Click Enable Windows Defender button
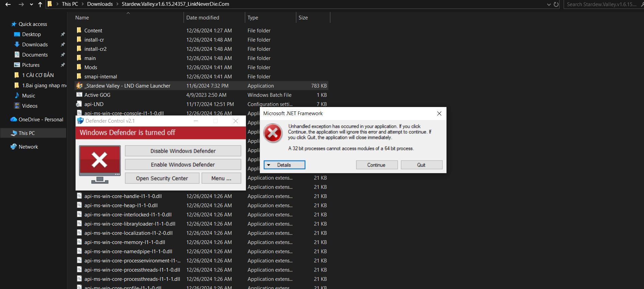 [x=183, y=165]
